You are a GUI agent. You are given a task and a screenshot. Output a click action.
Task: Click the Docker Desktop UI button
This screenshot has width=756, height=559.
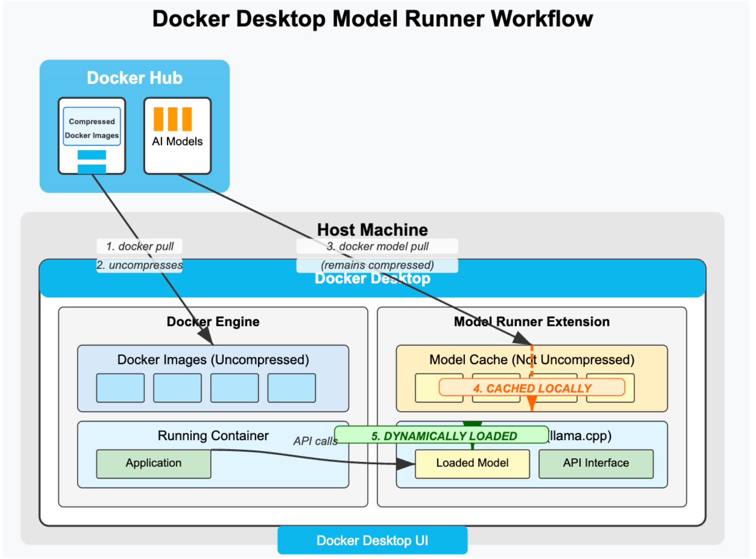tap(372, 540)
